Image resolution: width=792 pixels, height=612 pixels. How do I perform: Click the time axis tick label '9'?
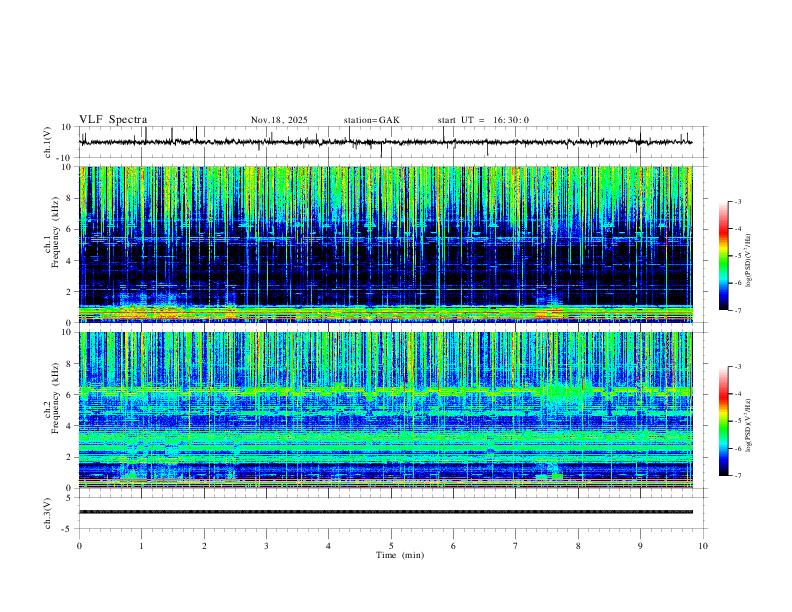pos(640,546)
